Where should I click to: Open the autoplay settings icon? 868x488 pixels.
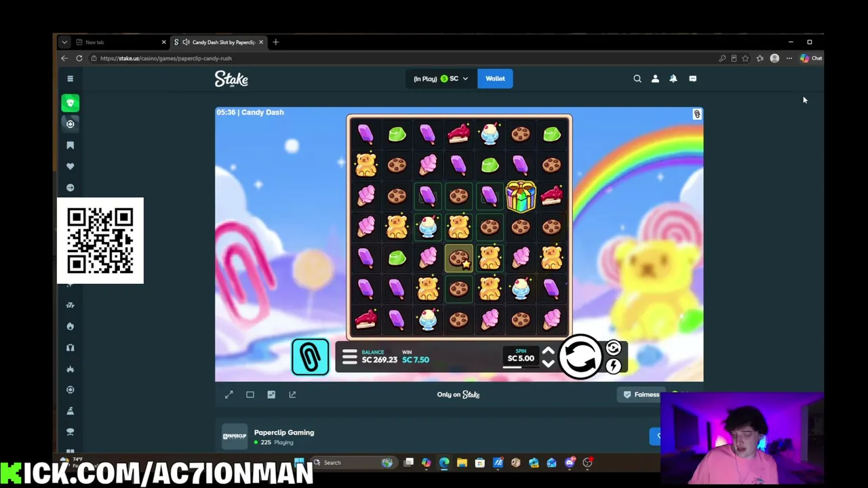(x=613, y=348)
